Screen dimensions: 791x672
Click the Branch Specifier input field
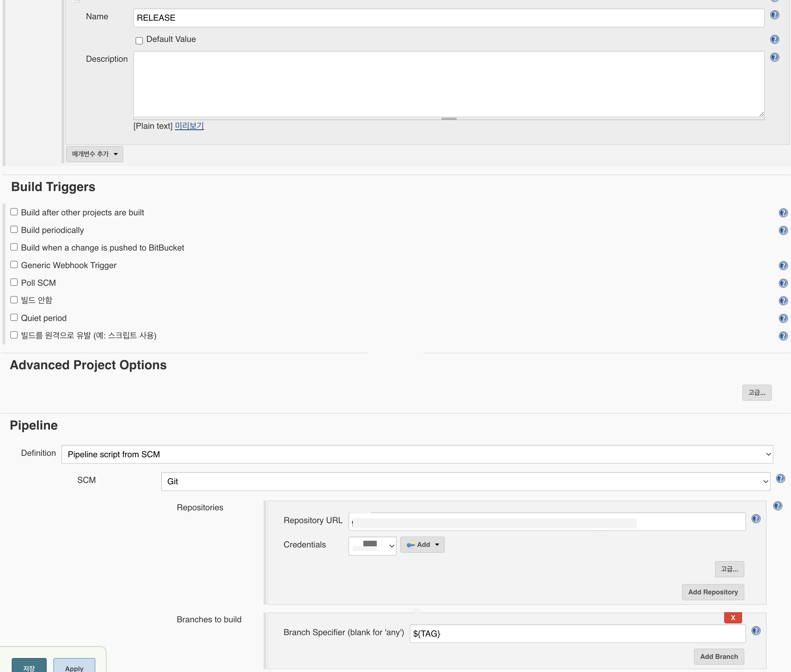[x=577, y=633]
